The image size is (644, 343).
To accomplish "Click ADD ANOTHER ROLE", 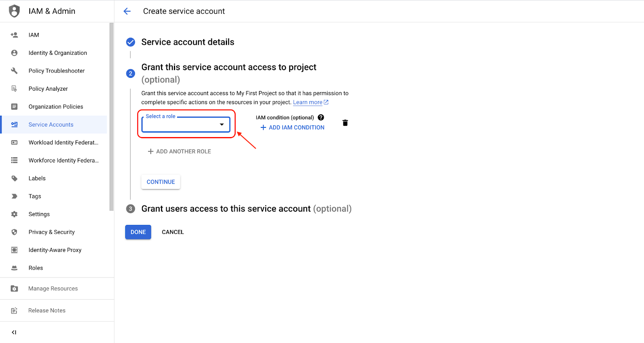I will point(180,152).
